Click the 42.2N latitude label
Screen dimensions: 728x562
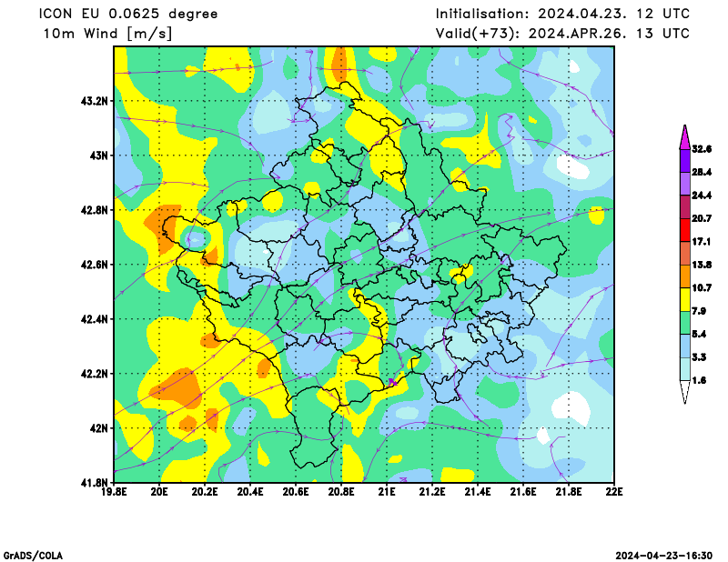coord(95,374)
